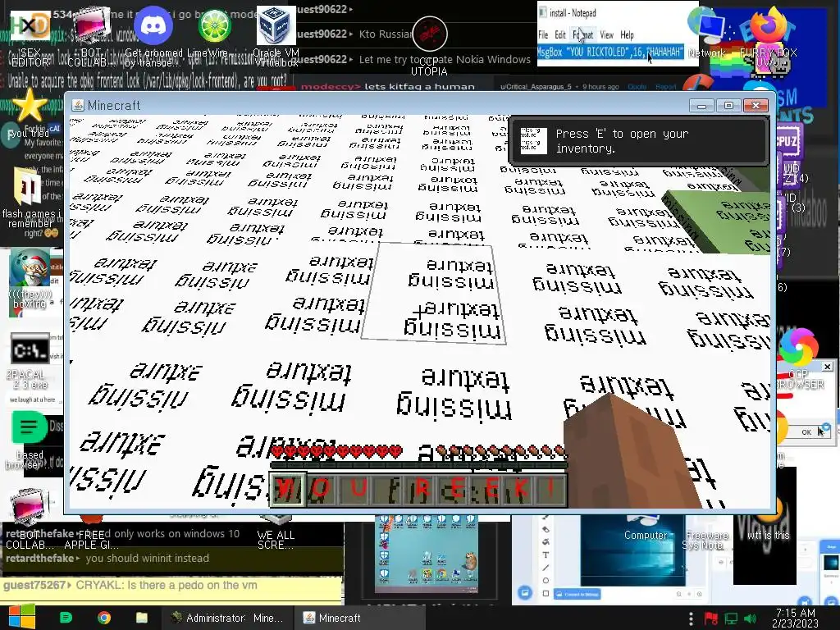This screenshot has height=630, width=840.
Task: Open the volume speaker tray icon
Action: pos(751,619)
